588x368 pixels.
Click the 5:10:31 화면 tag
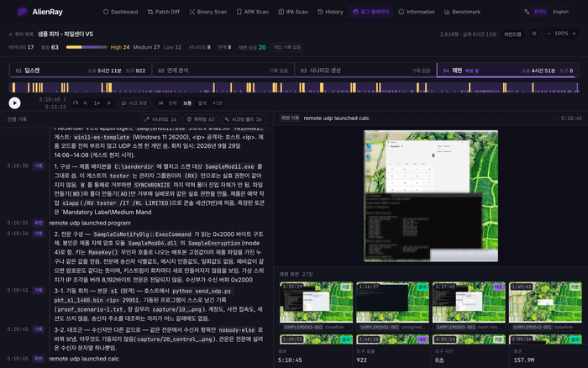click(39, 223)
